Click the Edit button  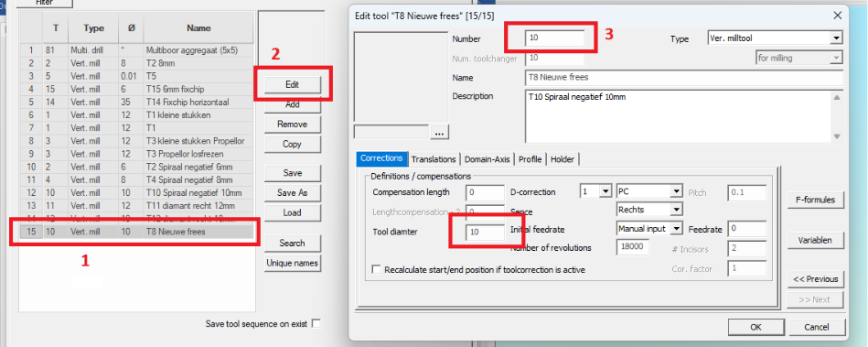293,85
